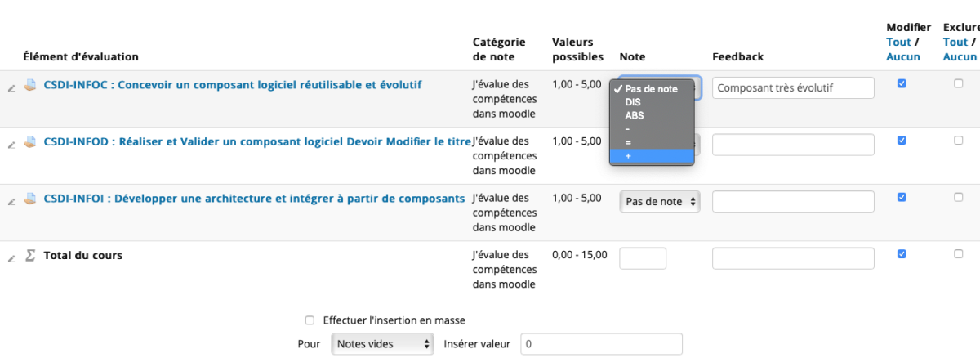Open the Notes vides dropdown
The width and height of the screenshot is (980, 358).
tap(382, 344)
